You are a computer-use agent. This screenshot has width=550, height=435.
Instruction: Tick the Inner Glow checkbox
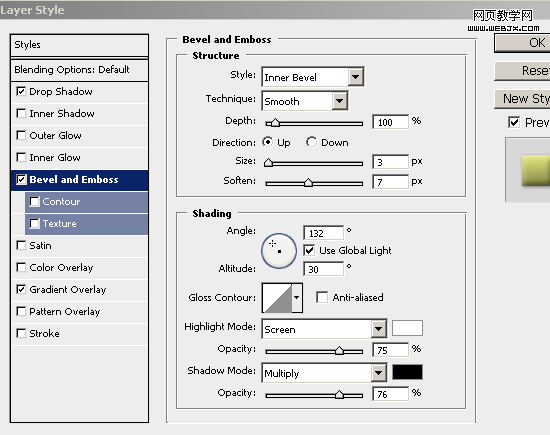point(21,158)
